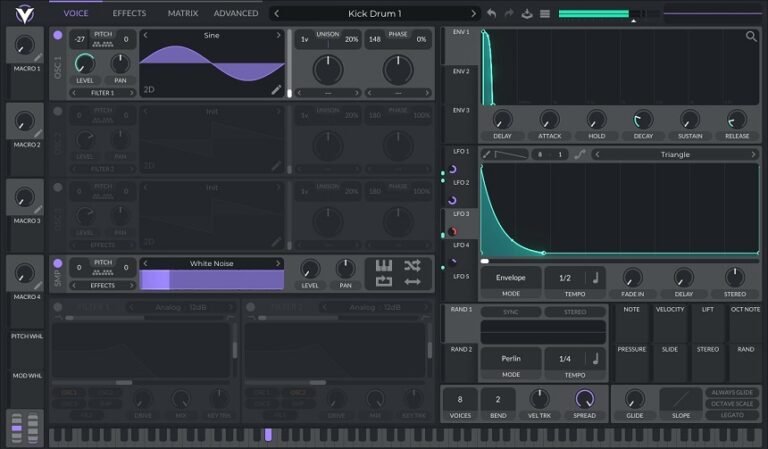This screenshot has height=449, width=768.
Task: Toggle Always Glide option
Action: 732,393
